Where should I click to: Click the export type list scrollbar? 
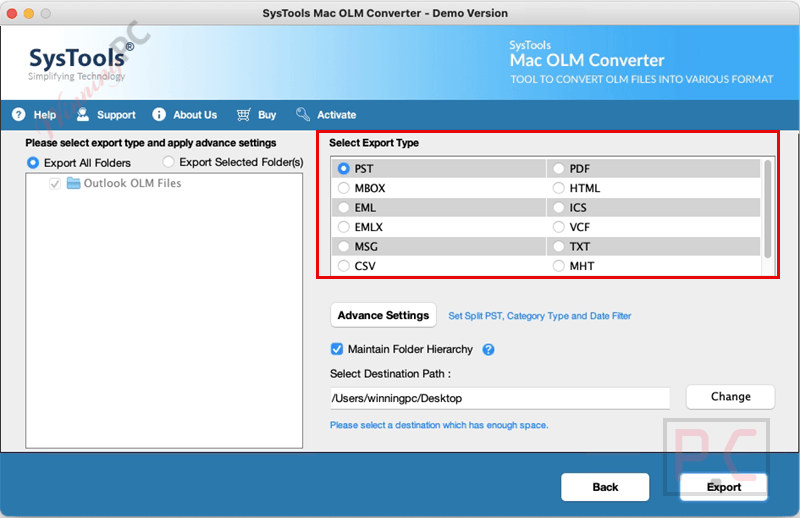(767, 209)
